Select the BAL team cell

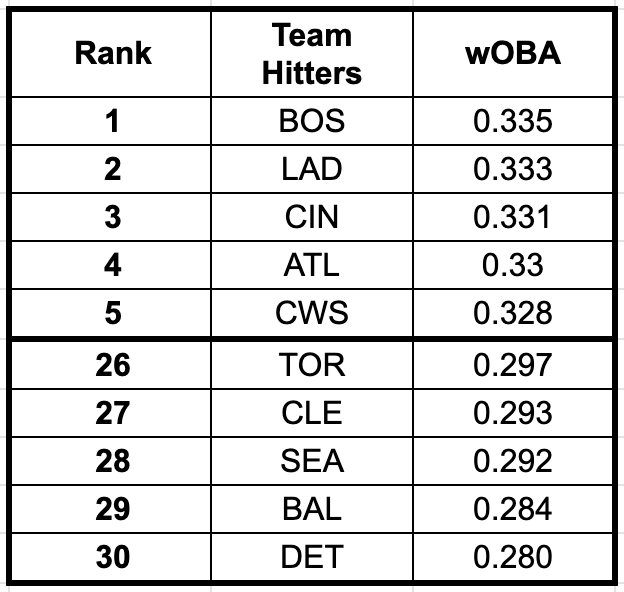(x=312, y=509)
